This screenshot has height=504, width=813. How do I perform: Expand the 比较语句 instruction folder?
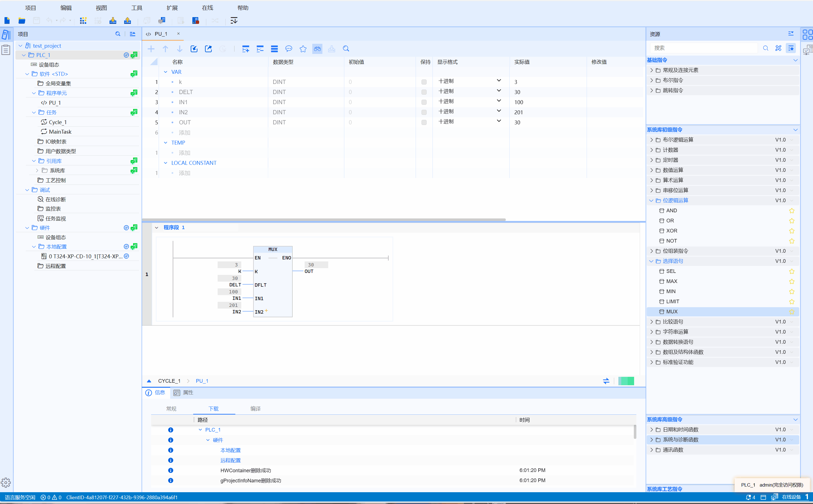(651, 322)
